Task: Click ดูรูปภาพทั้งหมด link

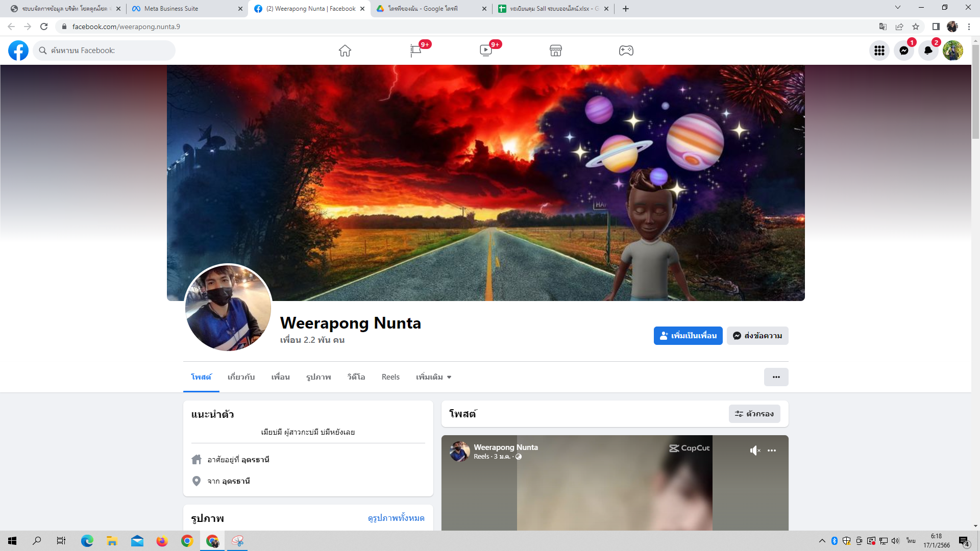Action: pos(396,518)
